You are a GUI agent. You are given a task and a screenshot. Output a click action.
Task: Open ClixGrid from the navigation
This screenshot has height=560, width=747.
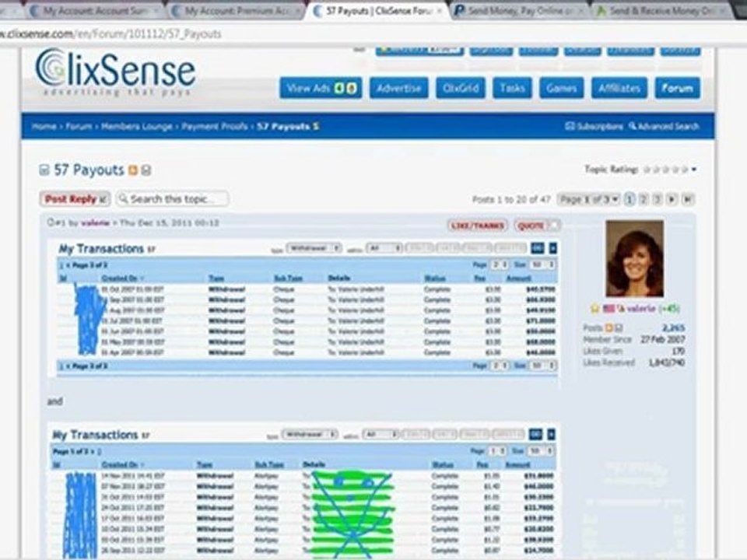click(x=460, y=88)
